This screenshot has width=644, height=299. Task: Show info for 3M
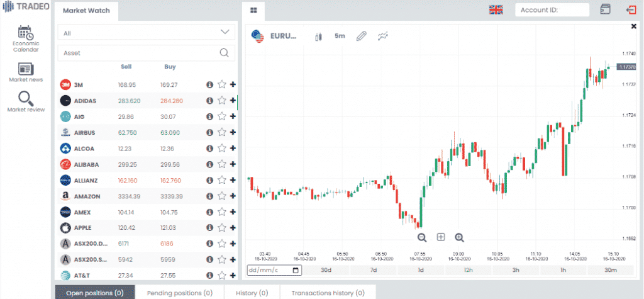[x=209, y=85]
